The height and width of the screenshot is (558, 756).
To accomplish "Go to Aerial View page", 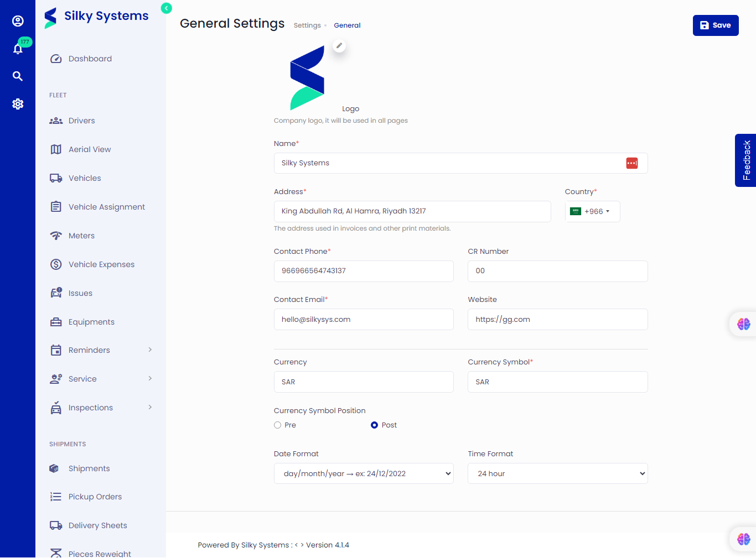I will click(x=90, y=149).
